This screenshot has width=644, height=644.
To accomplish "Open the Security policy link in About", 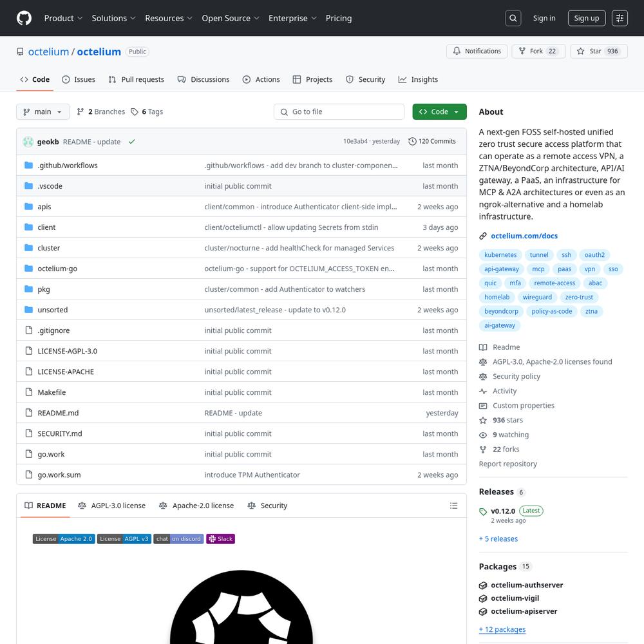I will pos(516,376).
